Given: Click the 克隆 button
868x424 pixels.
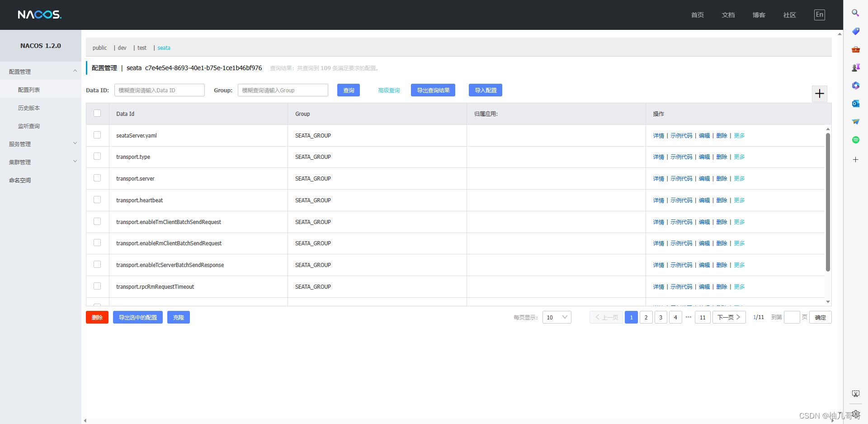Looking at the screenshot, I should (179, 317).
